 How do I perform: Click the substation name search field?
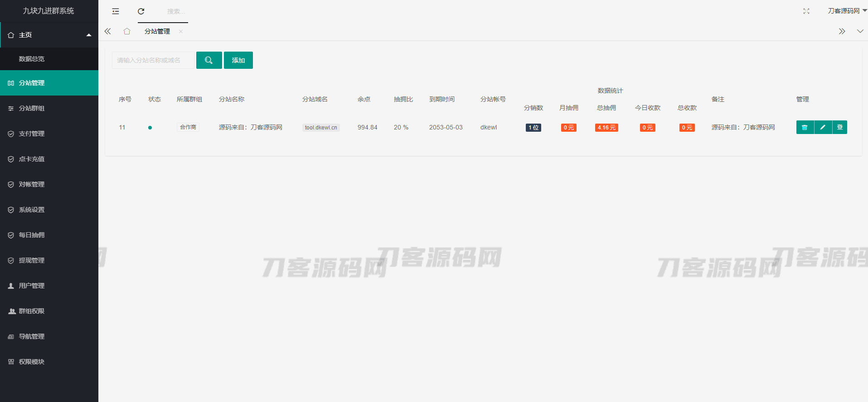tap(153, 60)
